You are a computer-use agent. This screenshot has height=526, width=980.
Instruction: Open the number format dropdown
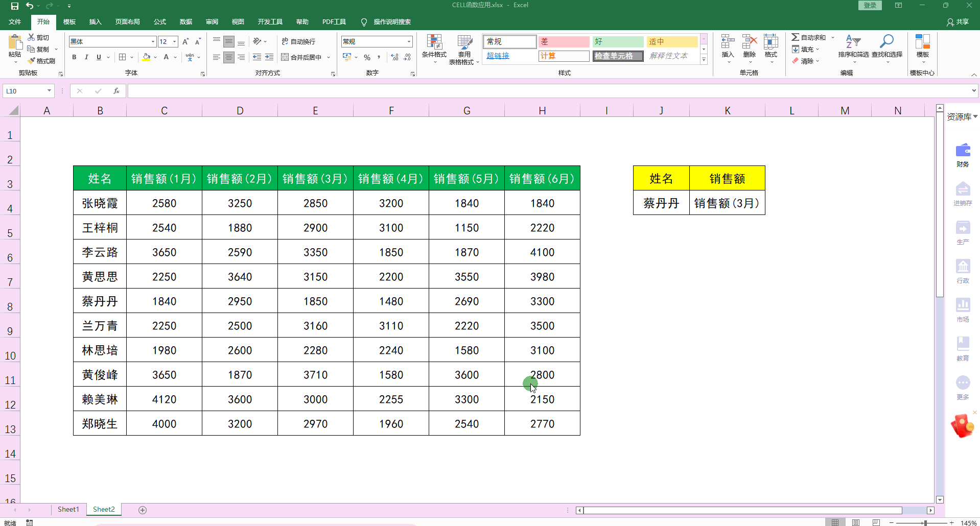pos(409,41)
